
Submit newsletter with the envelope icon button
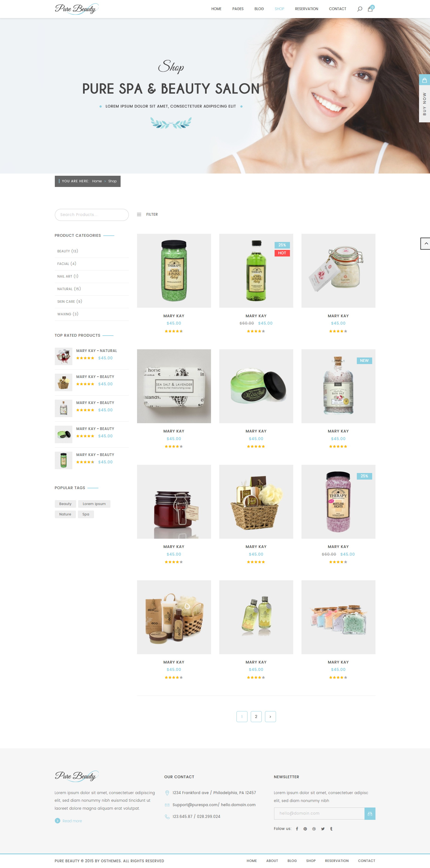pos(370,814)
